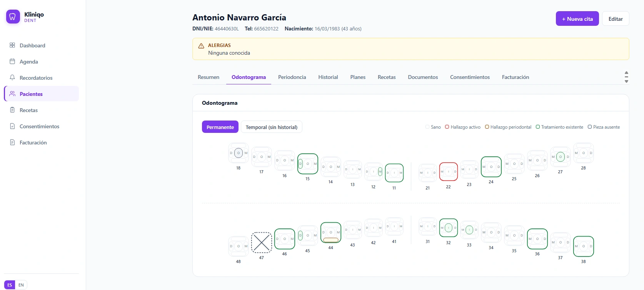Click the Editar patient button
The image size is (644, 290).
pyautogui.click(x=616, y=18)
